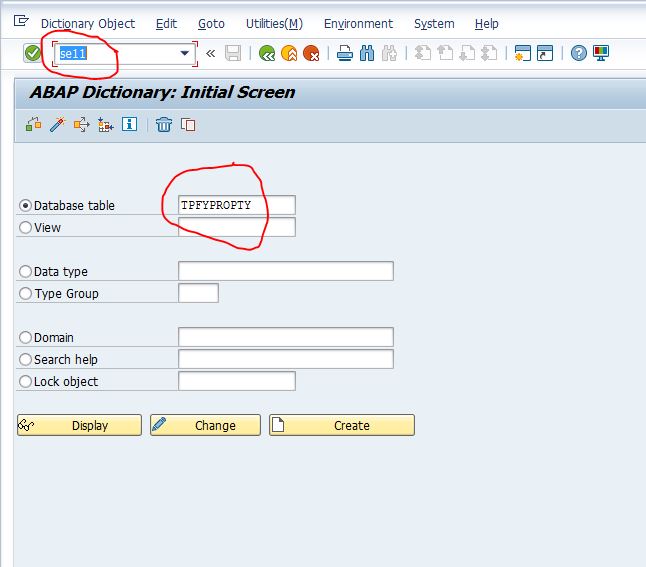Click the Create button
Screen dimensions: 646x567
coord(342,425)
